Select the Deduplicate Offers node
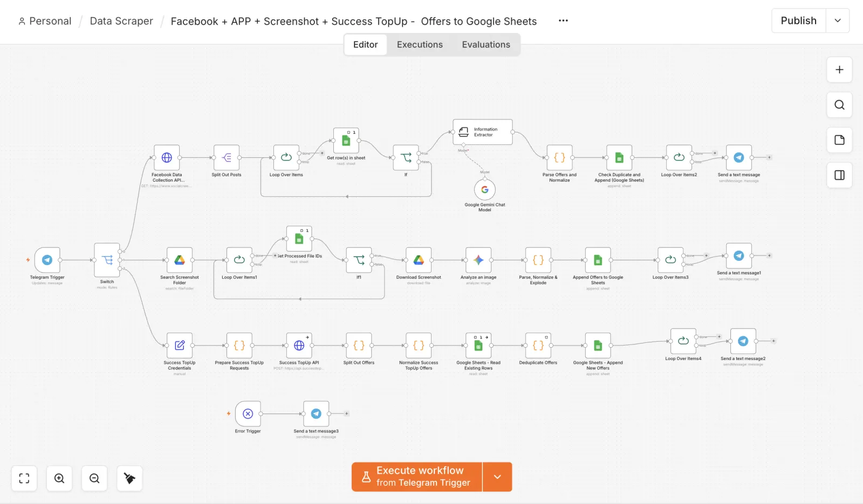The width and height of the screenshot is (863, 504). pyautogui.click(x=538, y=346)
